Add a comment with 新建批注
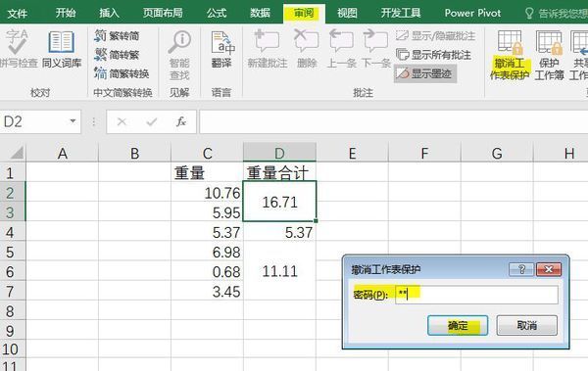 click(268, 49)
